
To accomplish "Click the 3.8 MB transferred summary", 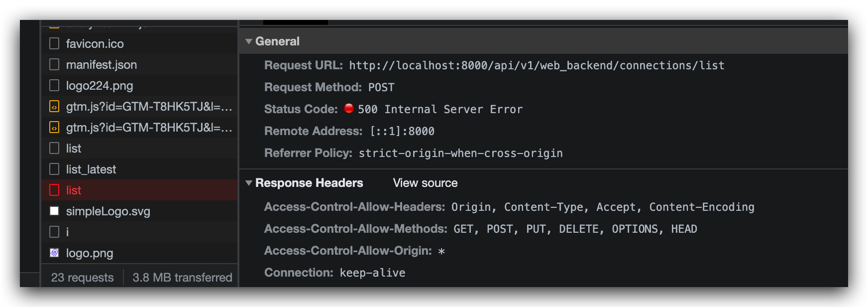I will coord(182,278).
